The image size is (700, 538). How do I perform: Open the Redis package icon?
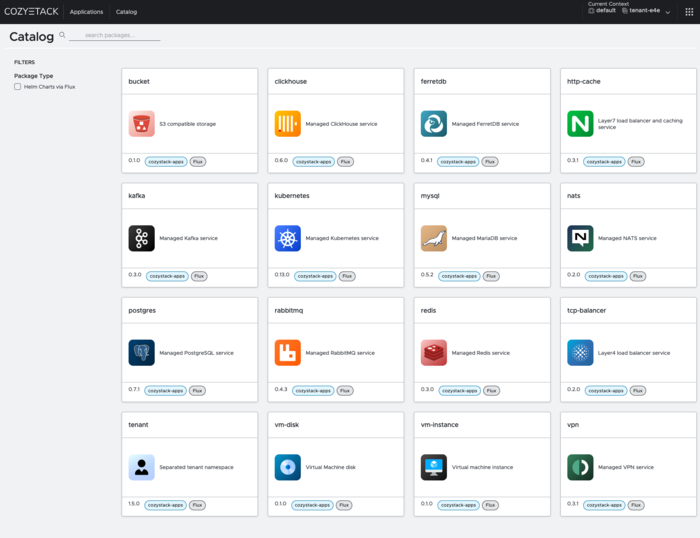click(x=433, y=352)
